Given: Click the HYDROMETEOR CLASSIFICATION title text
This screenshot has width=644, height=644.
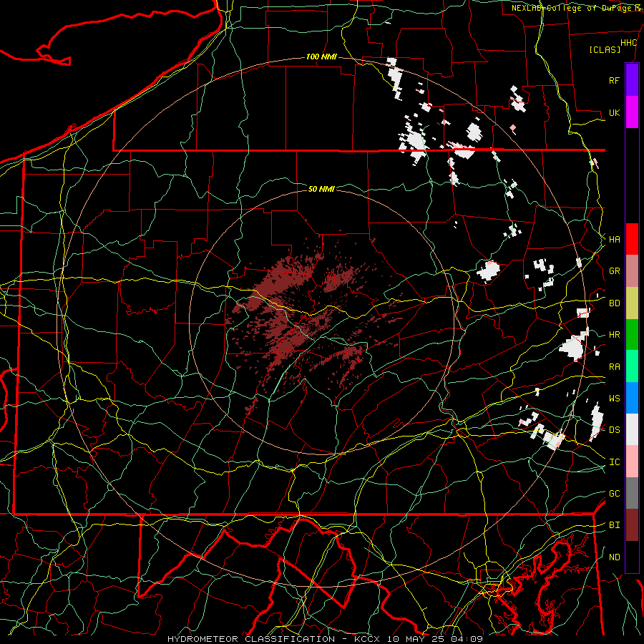Looking at the screenshot, I should click(251, 639).
